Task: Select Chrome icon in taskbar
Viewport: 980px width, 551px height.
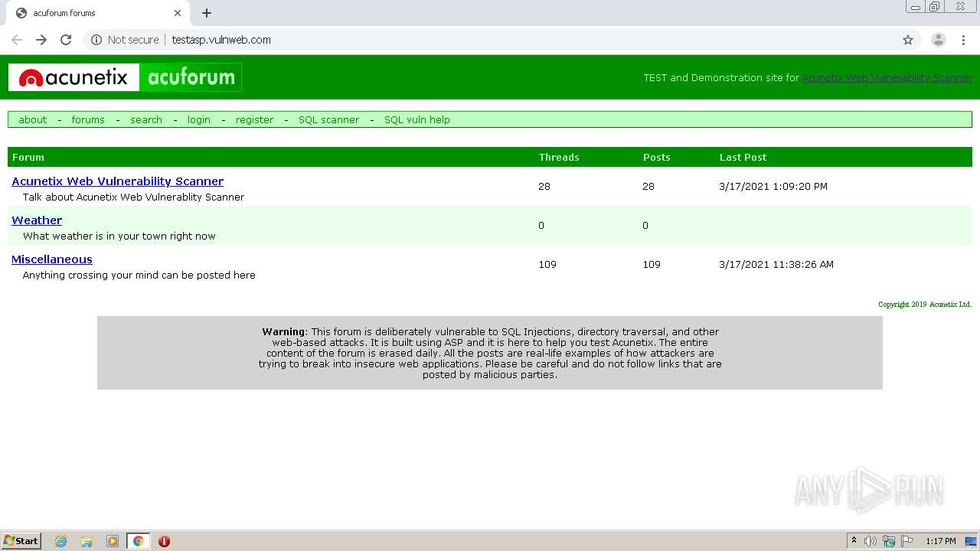Action: tap(139, 541)
